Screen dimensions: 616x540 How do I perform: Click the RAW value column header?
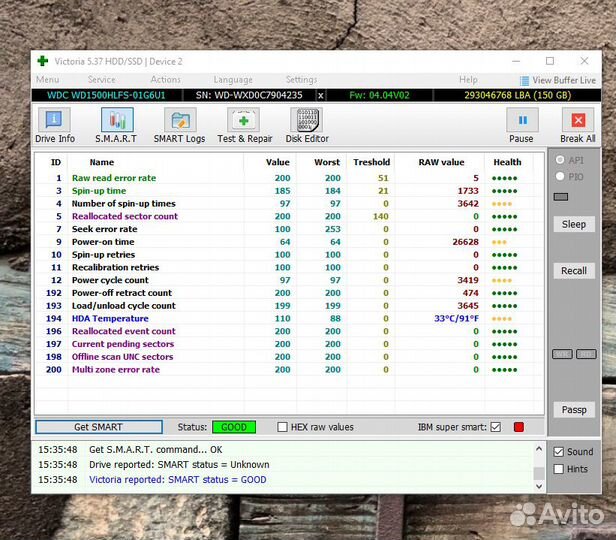point(441,162)
